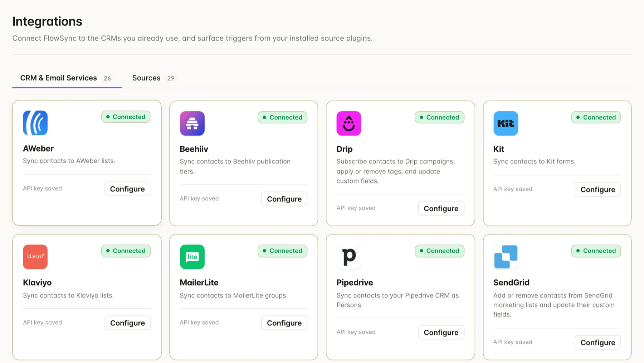Click the Integrations page heading

(47, 21)
